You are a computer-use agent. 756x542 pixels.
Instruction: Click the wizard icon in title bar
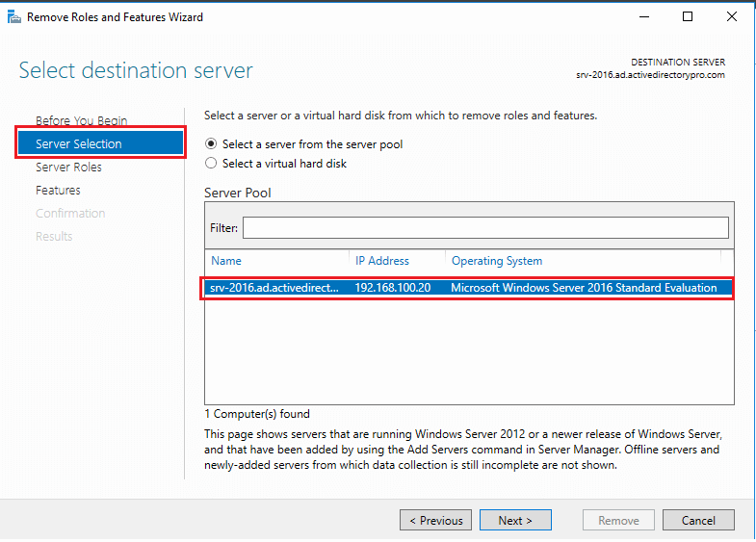coord(14,17)
